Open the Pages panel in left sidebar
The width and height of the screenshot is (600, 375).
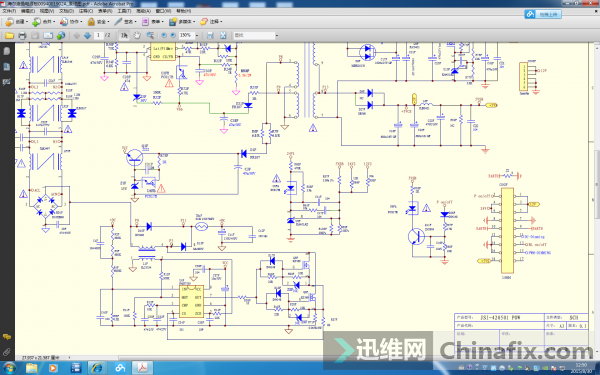tap(7, 51)
